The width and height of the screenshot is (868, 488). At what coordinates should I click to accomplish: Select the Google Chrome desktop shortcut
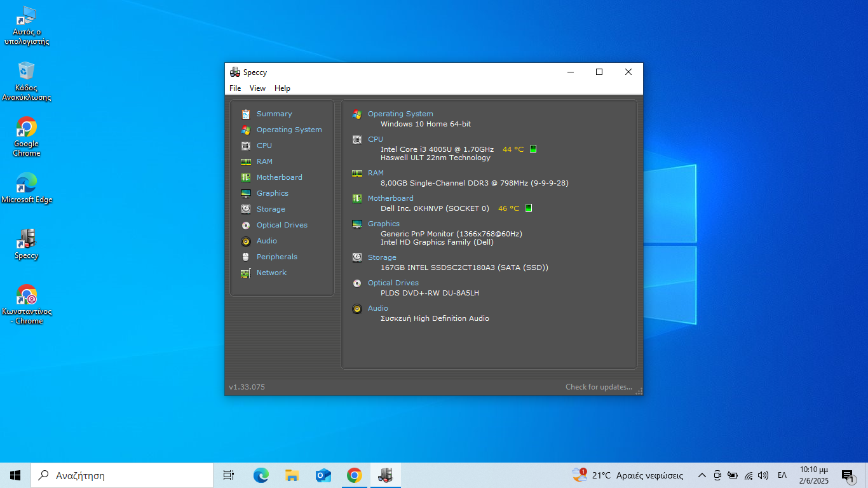[x=27, y=137]
